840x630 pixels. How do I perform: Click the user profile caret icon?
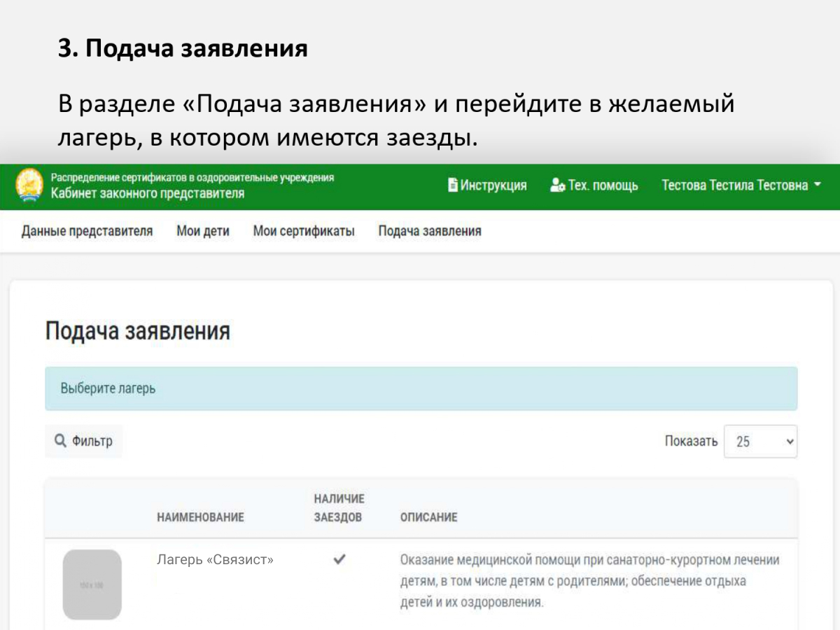[x=816, y=185]
